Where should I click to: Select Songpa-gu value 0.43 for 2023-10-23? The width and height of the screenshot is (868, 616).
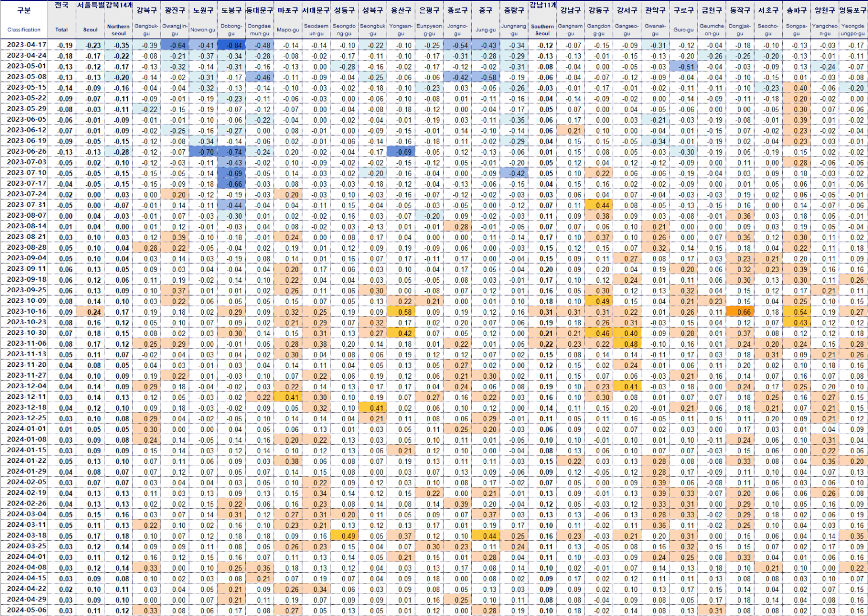797,323
